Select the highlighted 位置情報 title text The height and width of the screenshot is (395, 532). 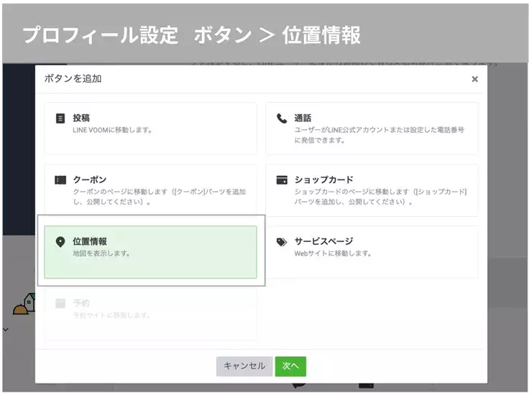coord(89,241)
